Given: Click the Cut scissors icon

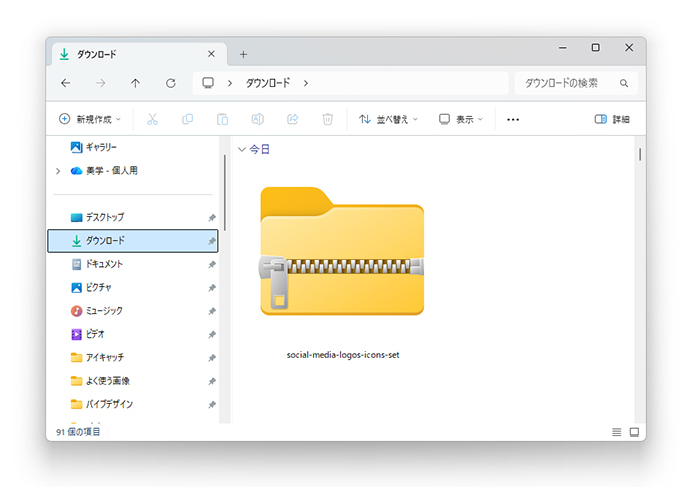Looking at the screenshot, I should point(152,119).
